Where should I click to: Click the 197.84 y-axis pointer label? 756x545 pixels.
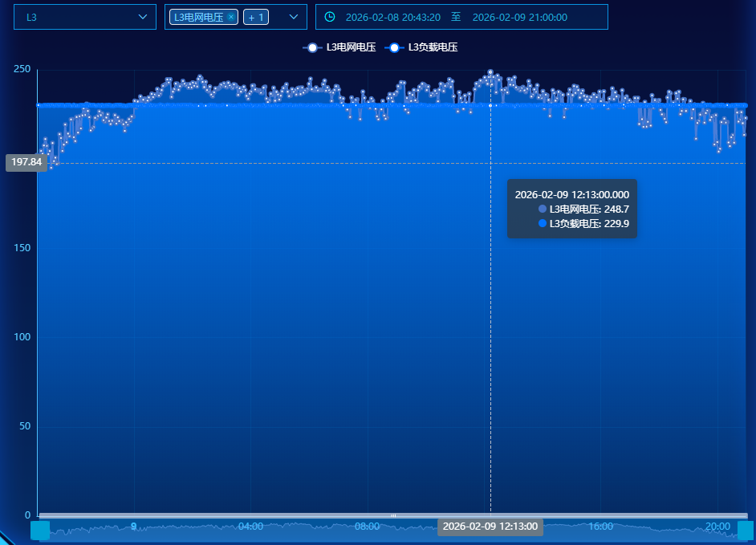(x=26, y=162)
